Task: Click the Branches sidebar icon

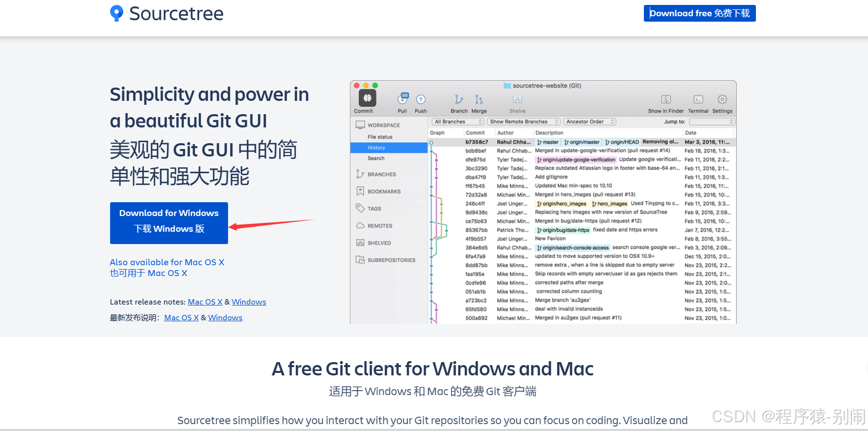Action: tap(360, 174)
